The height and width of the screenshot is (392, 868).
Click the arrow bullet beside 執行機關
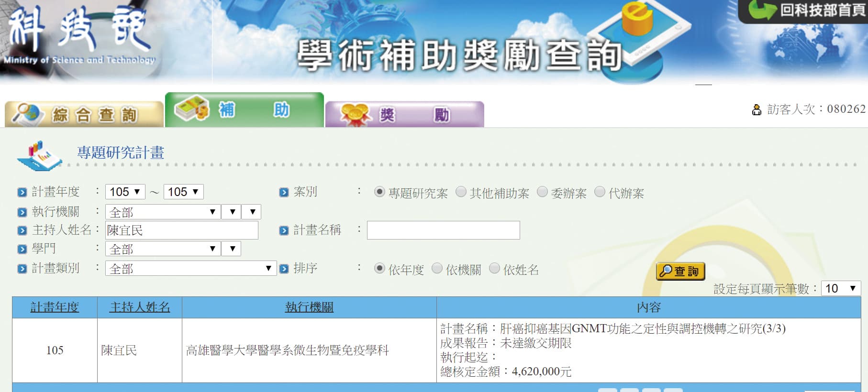pos(22,212)
